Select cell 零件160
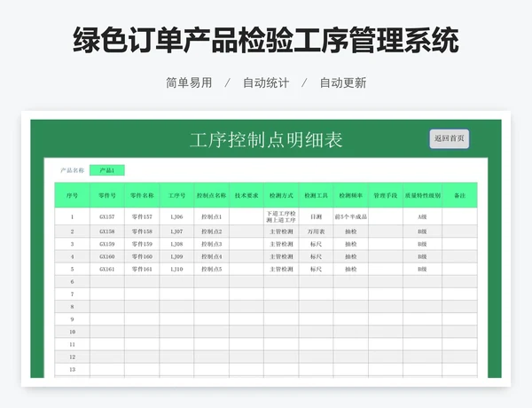This screenshot has height=408, width=532. tap(142, 256)
